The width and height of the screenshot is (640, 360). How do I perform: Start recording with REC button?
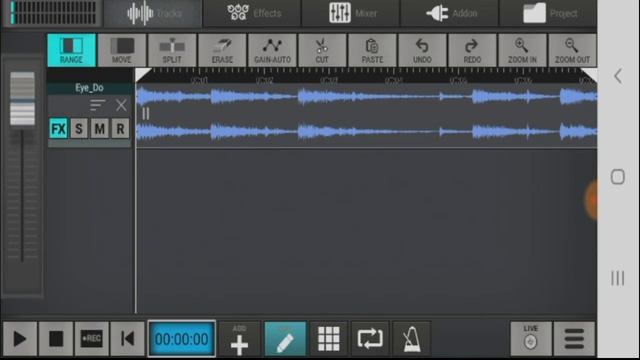91,339
